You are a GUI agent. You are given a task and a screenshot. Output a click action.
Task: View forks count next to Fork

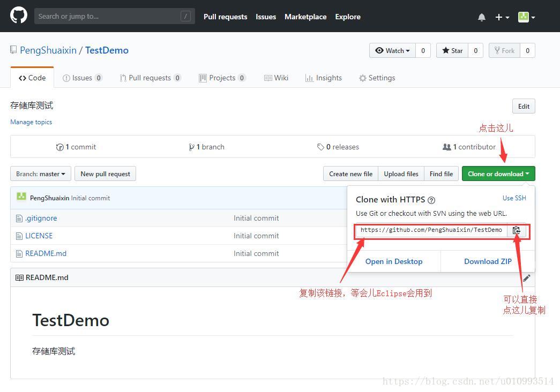pos(527,51)
